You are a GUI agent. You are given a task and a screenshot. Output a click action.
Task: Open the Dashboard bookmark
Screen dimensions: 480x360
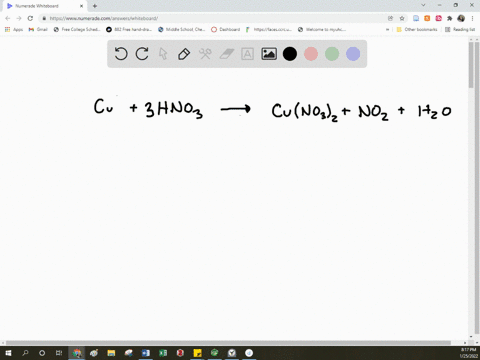[226, 29]
